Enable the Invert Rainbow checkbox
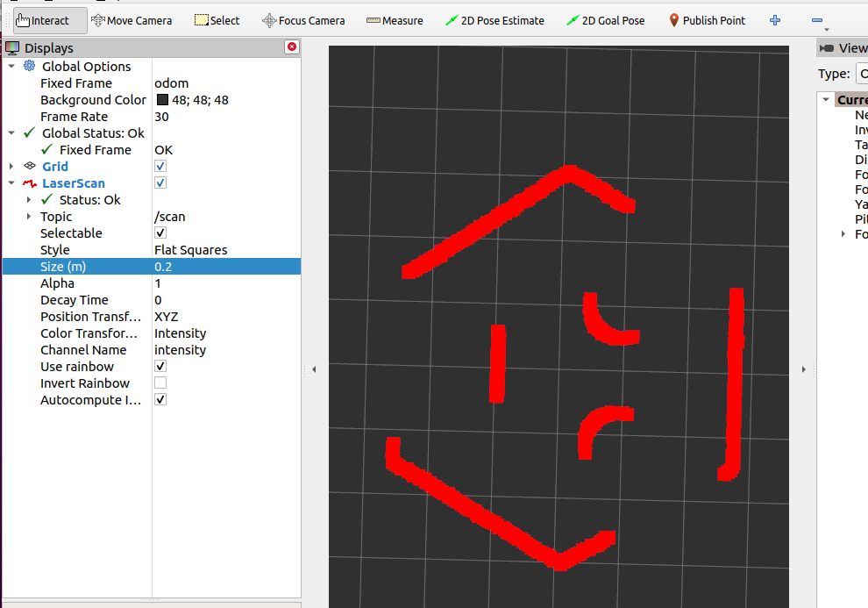This screenshot has height=608, width=868. click(x=160, y=383)
